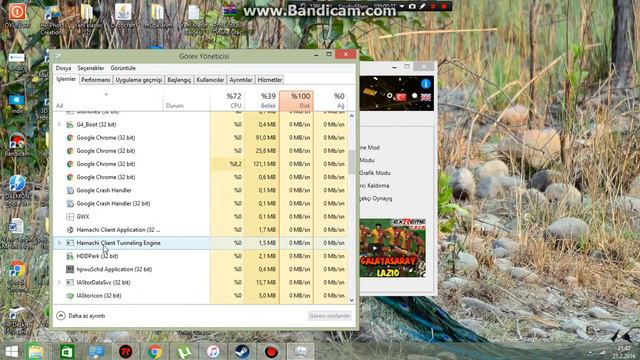The width and height of the screenshot is (640, 360).
Task: Switch to the Kullanıcılar tab
Action: point(210,80)
